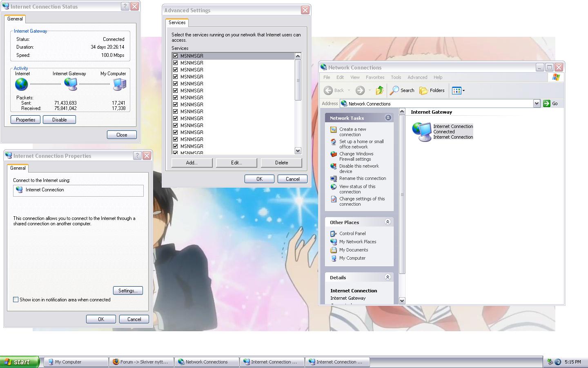Click the Change settings of this connection icon
The height and width of the screenshot is (368, 588).
334,199
